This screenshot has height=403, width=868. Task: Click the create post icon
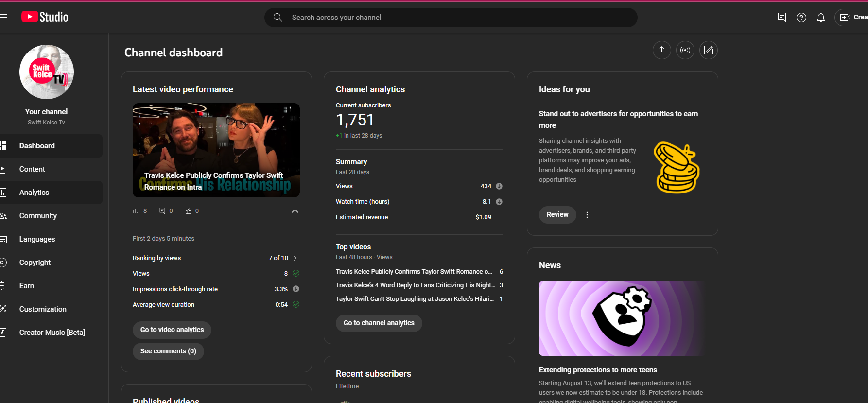coord(709,50)
